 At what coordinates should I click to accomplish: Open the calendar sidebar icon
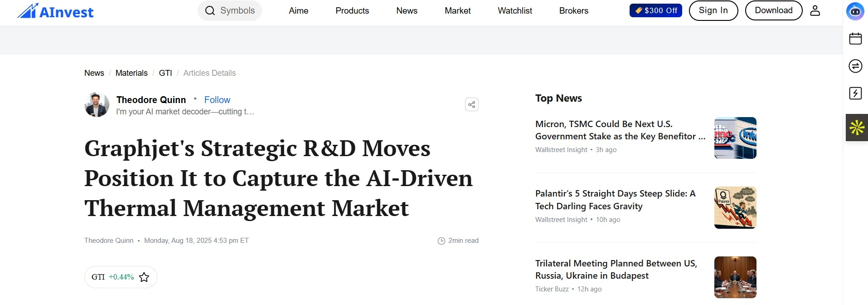pos(855,39)
